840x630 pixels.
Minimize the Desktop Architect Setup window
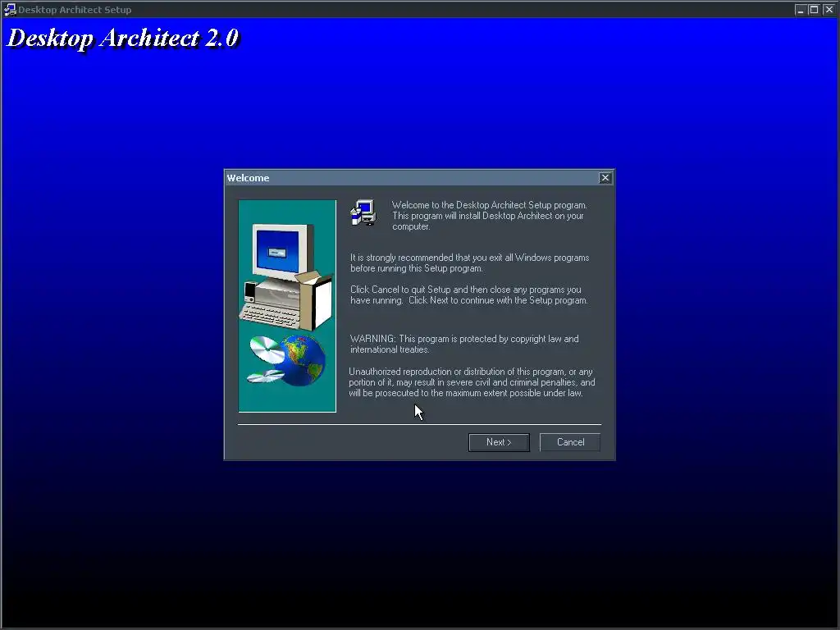pos(801,10)
